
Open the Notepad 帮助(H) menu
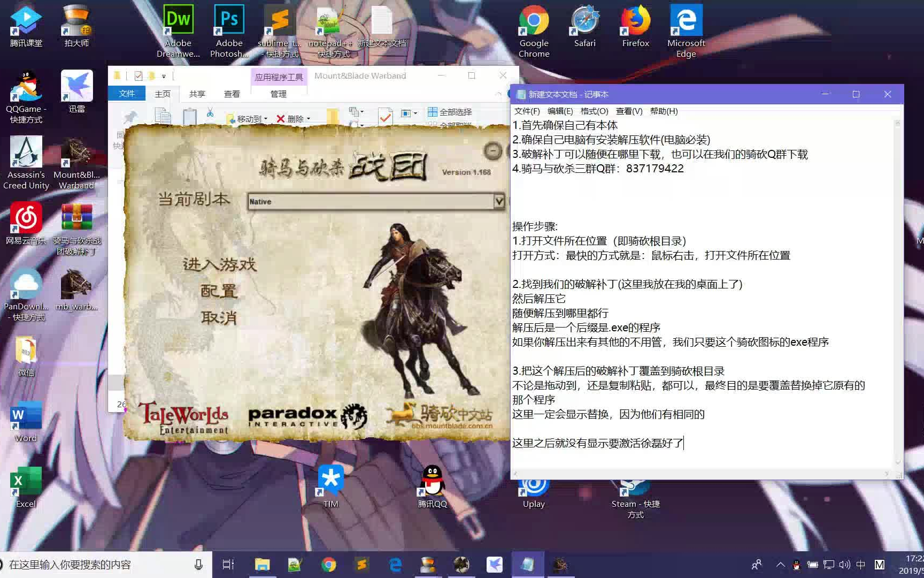(664, 111)
